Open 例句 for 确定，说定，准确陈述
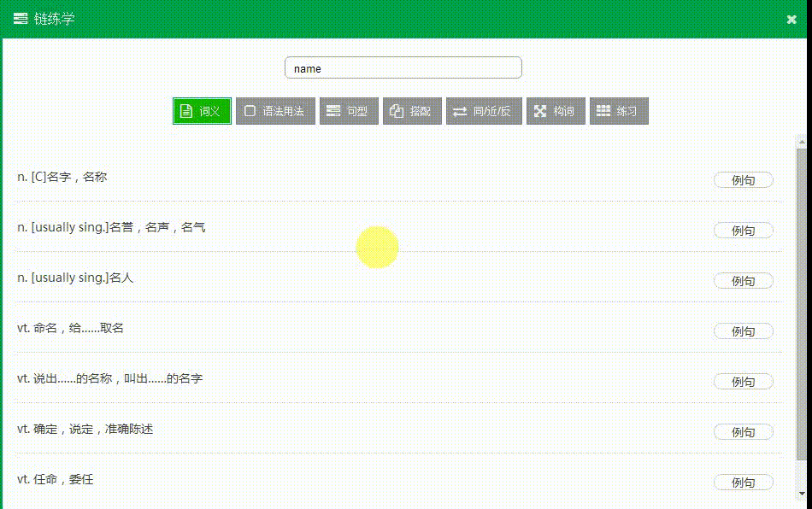The image size is (812, 509). 743,432
